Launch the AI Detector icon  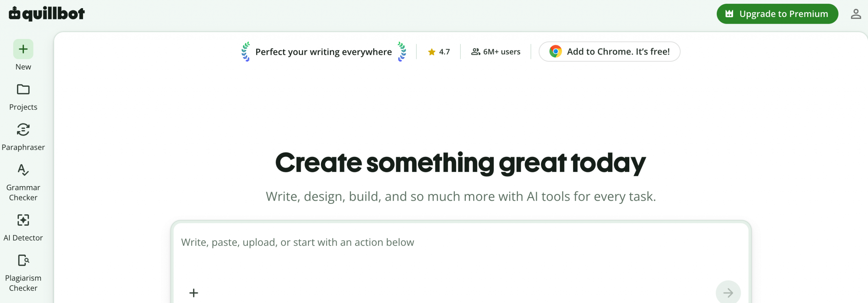pos(23,220)
